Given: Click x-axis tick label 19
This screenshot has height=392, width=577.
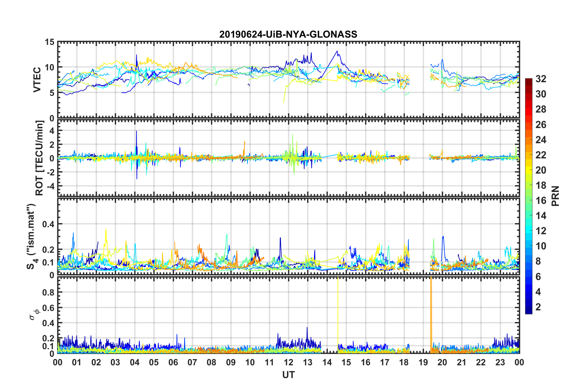Looking at the screenshot, I should click(423, 362).
